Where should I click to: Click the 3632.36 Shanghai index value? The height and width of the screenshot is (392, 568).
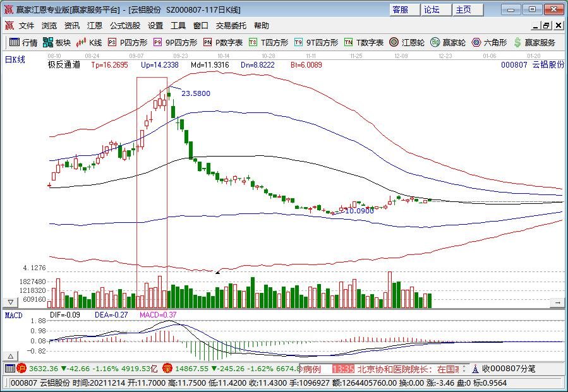tap(44, 369)
